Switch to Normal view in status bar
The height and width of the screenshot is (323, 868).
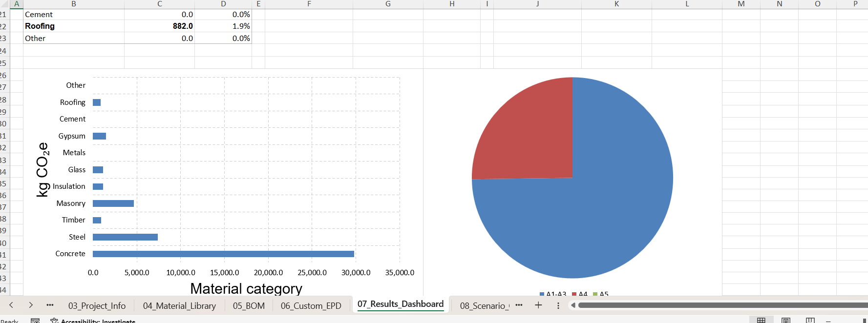[x=761, y=320]
